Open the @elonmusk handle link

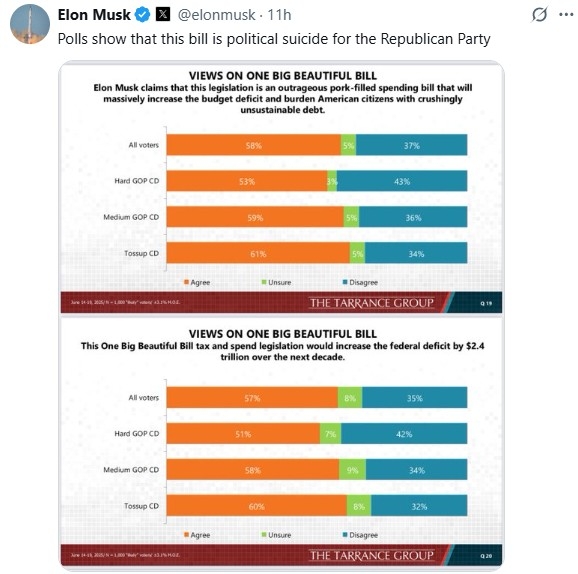coord(216,15)
